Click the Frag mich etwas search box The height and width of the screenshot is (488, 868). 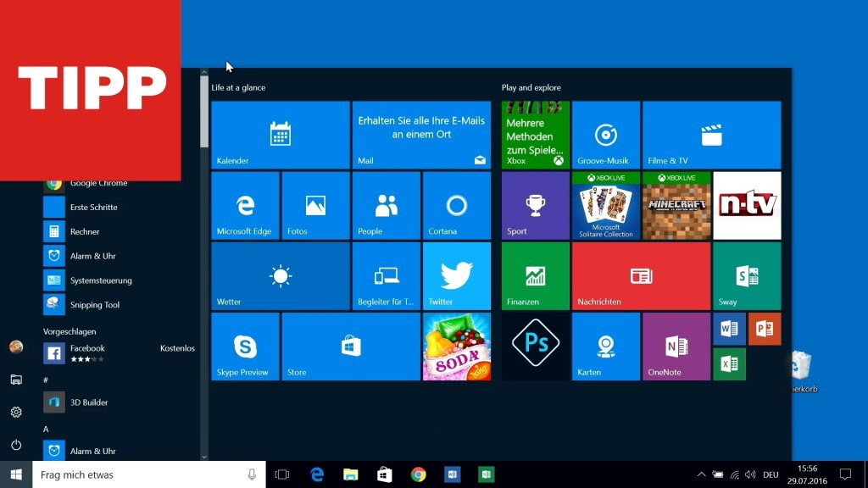pyautogui.click(x=149, y=474)
